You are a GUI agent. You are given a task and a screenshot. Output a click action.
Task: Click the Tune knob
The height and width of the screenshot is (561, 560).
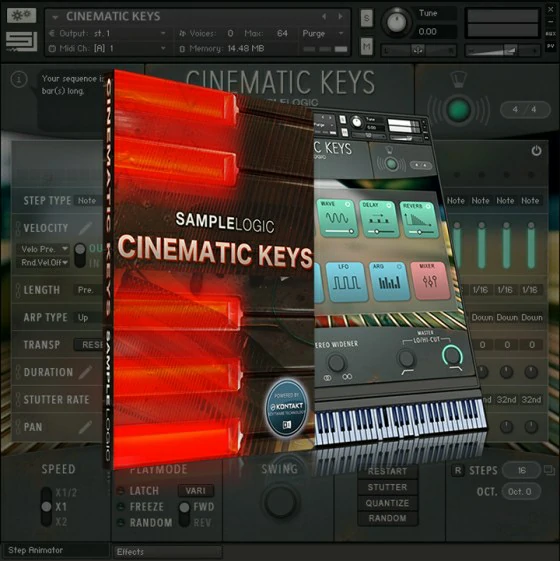396,22
